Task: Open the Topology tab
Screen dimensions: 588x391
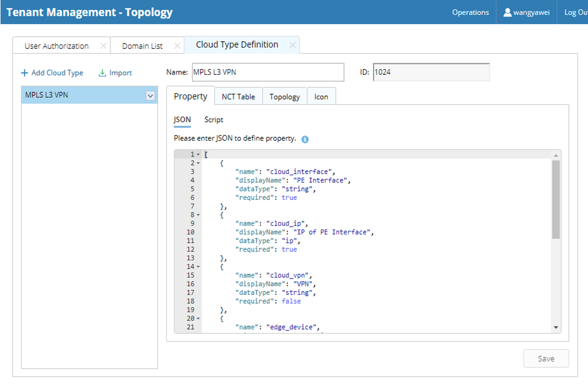Action: coord(284,97)
